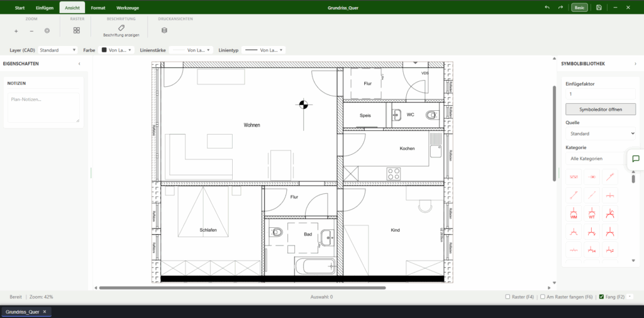Click the Kind room label
644x318 pixels.
[x=395, y=230]
